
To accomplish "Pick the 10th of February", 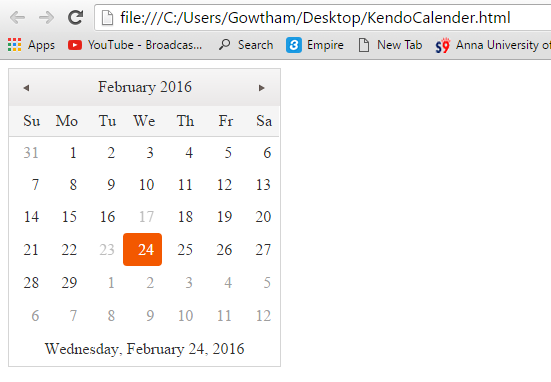I will coord(146,184).
